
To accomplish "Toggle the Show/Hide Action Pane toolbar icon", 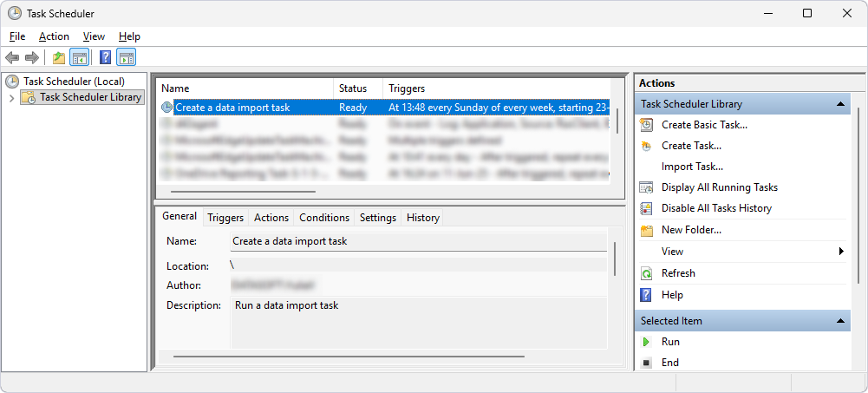I will (x=127, y=57).
